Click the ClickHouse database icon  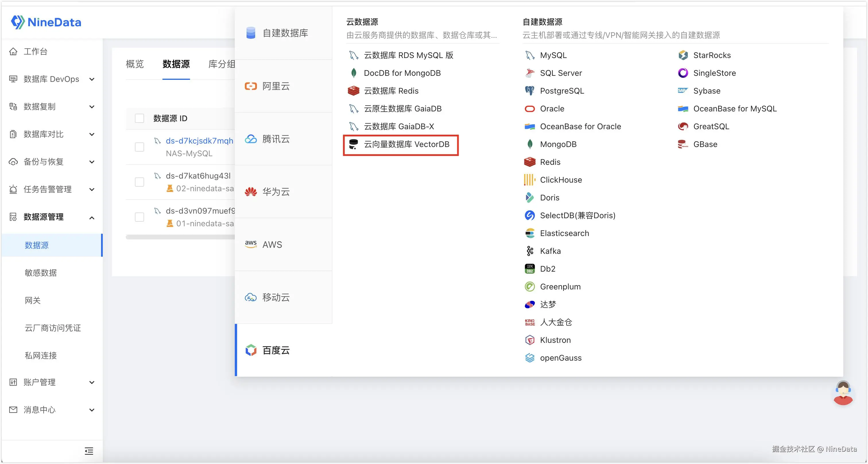click(x=529, y=180)
